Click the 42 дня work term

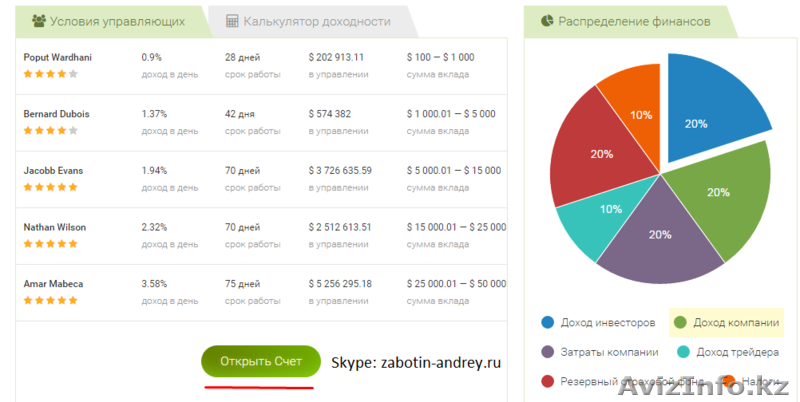(240, 114)
